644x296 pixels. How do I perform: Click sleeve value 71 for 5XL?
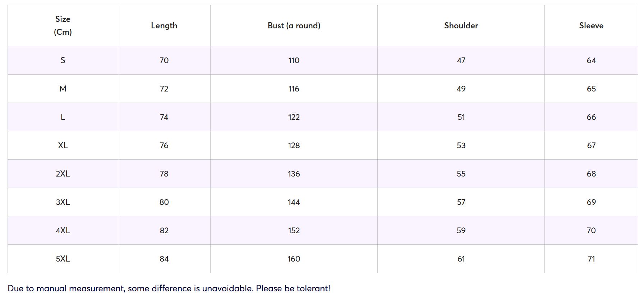point(591,259)
